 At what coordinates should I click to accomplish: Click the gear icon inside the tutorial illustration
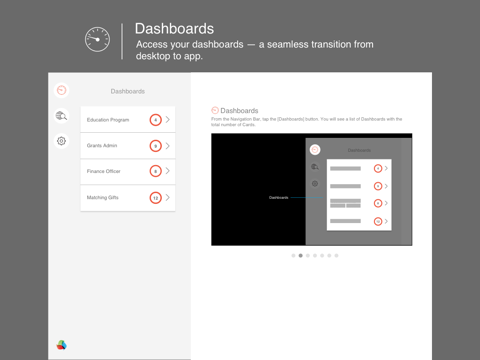coord(315,184)
